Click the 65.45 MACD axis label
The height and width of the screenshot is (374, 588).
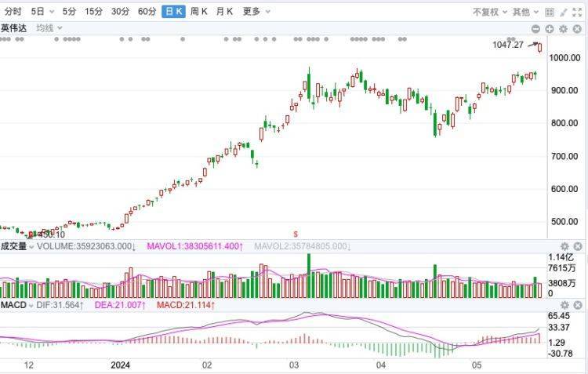click(x=559, y=316)
